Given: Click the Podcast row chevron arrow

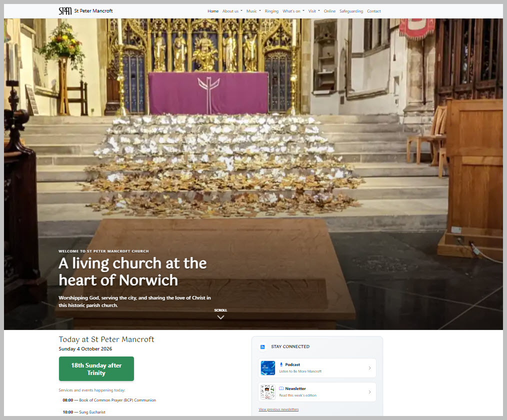Looking at the screenshot, I should [369, 368].
